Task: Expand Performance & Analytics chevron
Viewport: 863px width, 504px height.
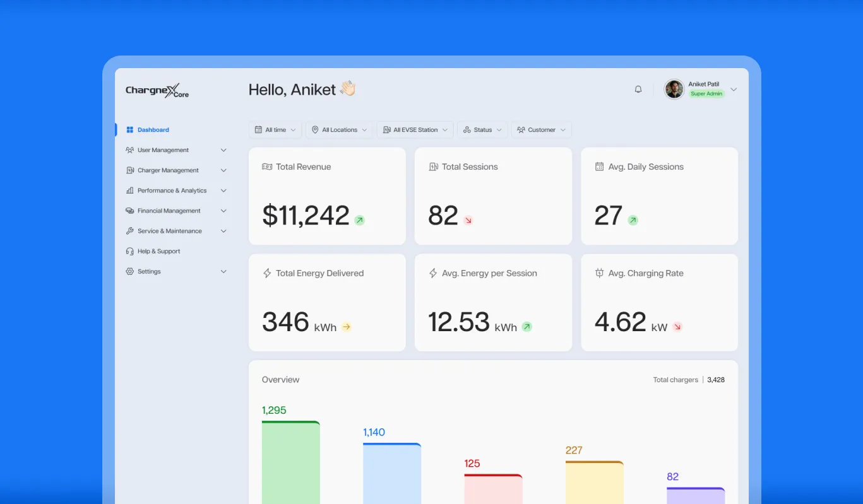Action: 223,190
